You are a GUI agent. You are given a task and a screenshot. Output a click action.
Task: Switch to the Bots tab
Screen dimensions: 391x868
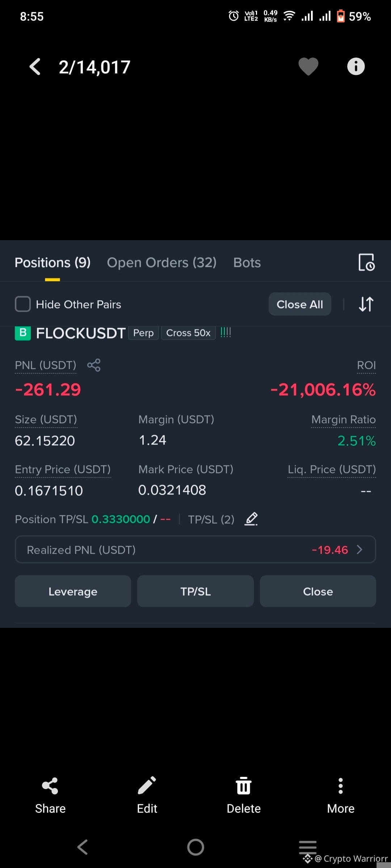(x=247, y=263)
